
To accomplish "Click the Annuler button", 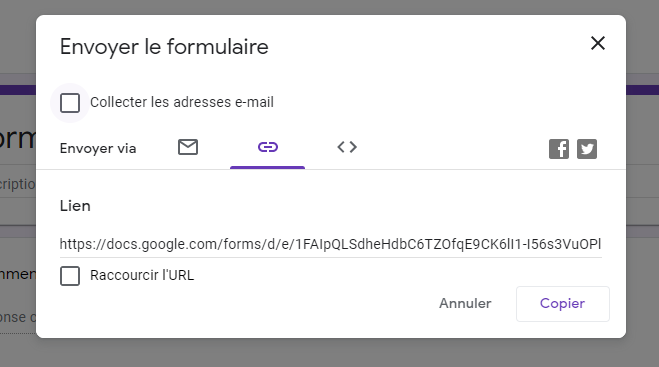I will pyautogui.click(x=465, y=304).
